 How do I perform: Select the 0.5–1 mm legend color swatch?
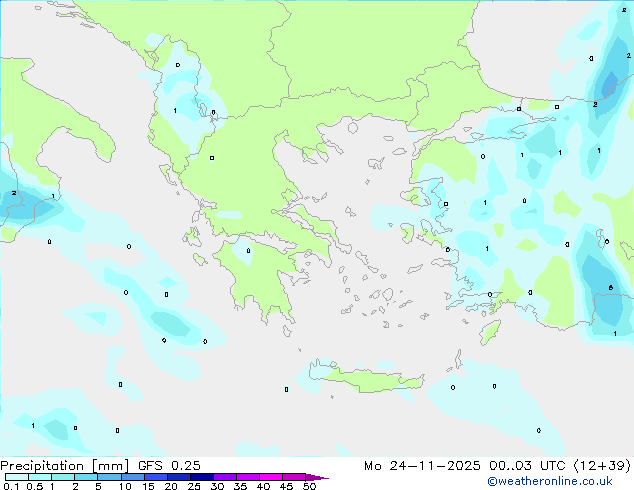point(40,477)
